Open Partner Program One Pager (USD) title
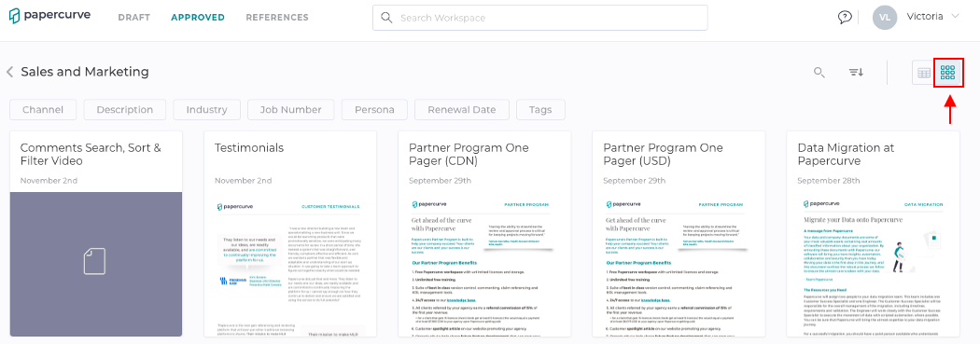980x344 pixels. tap(663, 154)
